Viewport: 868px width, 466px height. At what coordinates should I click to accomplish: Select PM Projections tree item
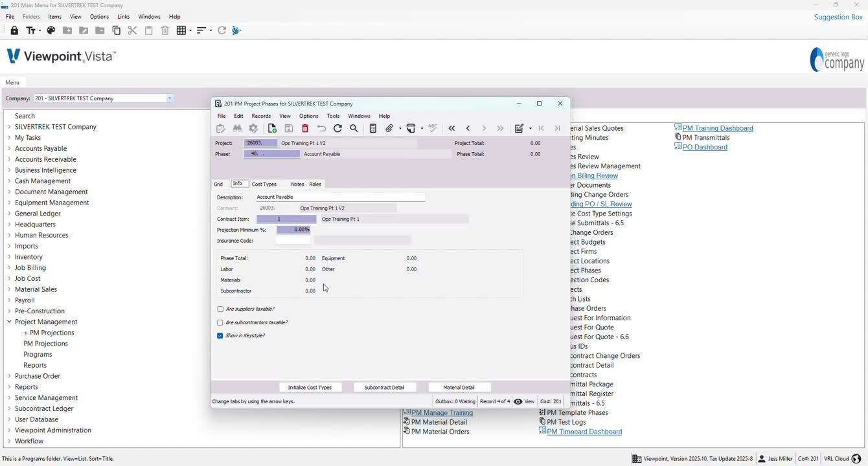[45, 344]
